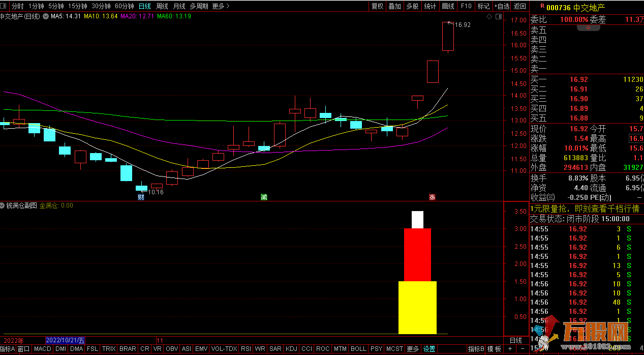Open F10 company info
Image resolution: width=644 pixels, height=355 pixels.
(x=466, y=6)
